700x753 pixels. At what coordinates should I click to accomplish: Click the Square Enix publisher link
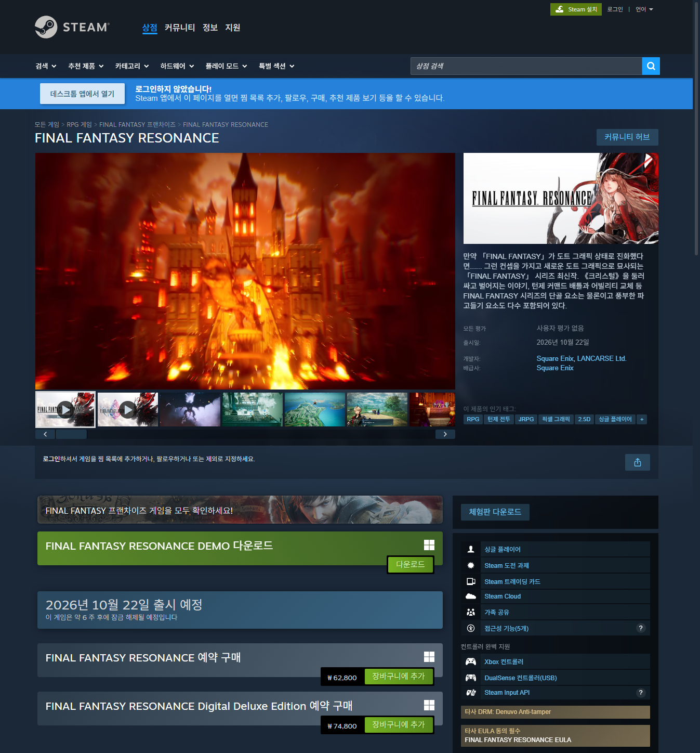[x=555, y=368]
